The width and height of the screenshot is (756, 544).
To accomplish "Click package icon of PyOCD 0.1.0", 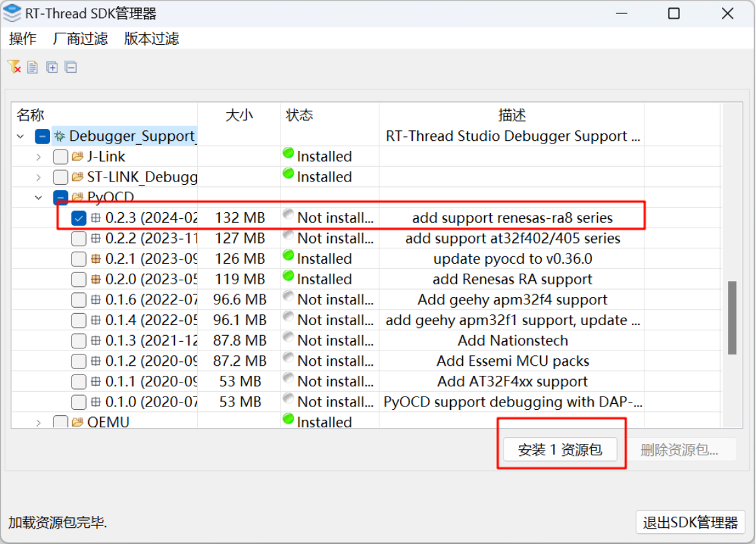I will click(96, 401).
